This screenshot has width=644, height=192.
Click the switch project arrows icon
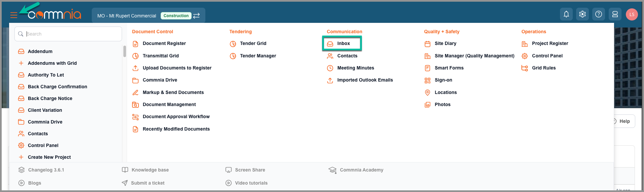(197, 16)
